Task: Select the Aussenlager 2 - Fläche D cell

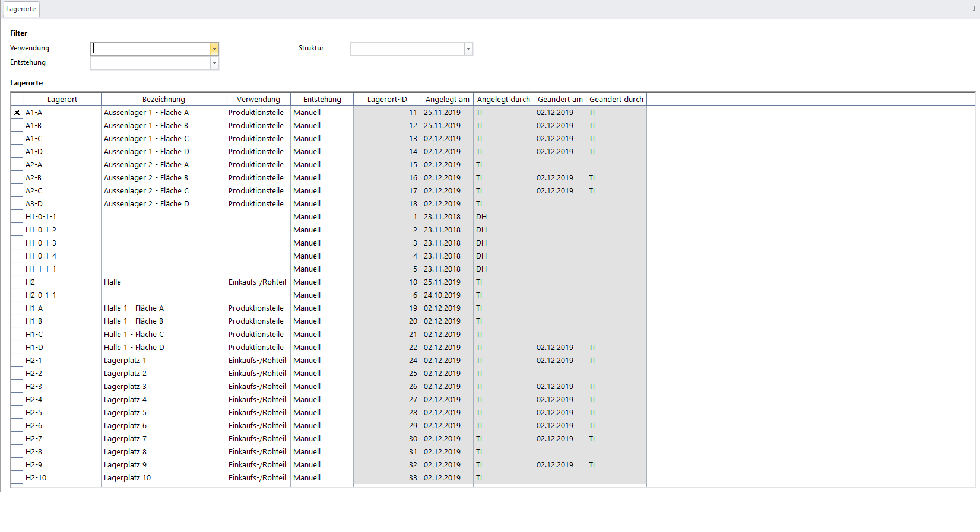Action: (x=147, y=204)
